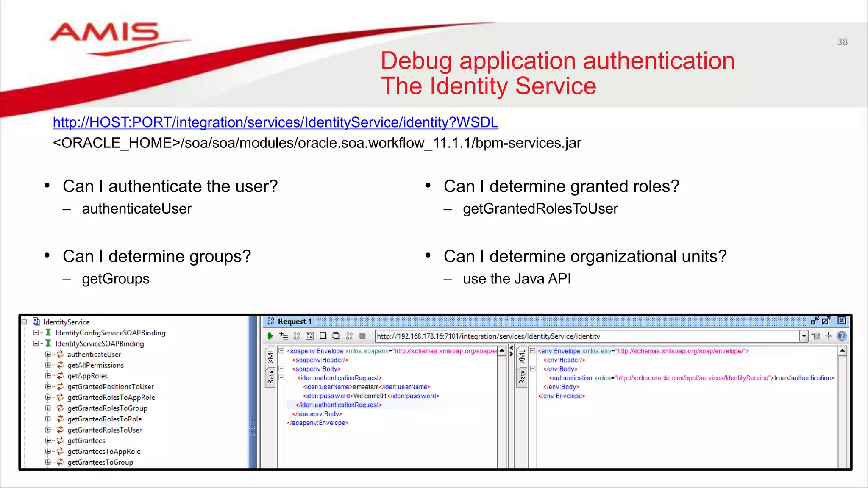868x488 pixels.
Task: Click the request editor scrollbar up arrow
Action: (502, 351)
